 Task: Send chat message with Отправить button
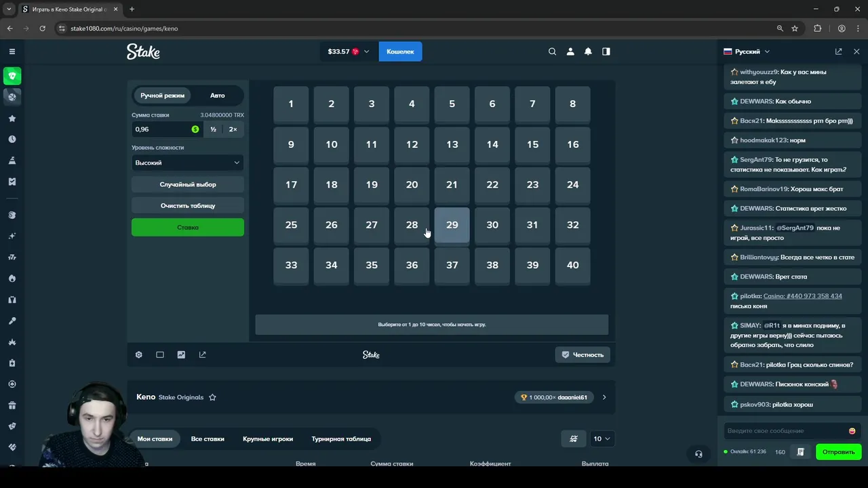click(839, 452)
